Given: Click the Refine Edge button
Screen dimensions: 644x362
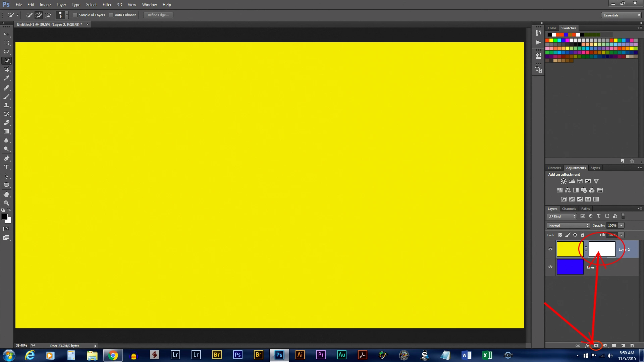Looking at the screenshot, I should tap(158, 15).
